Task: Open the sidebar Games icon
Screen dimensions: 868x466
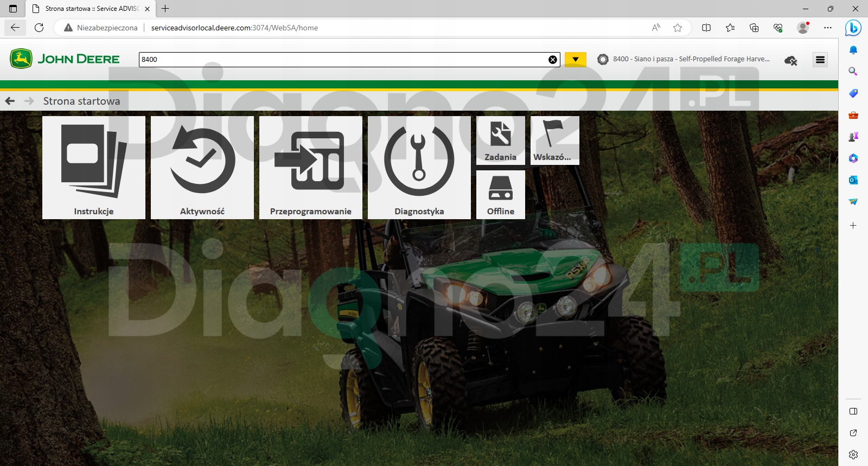Action: (x=853, y=137)
